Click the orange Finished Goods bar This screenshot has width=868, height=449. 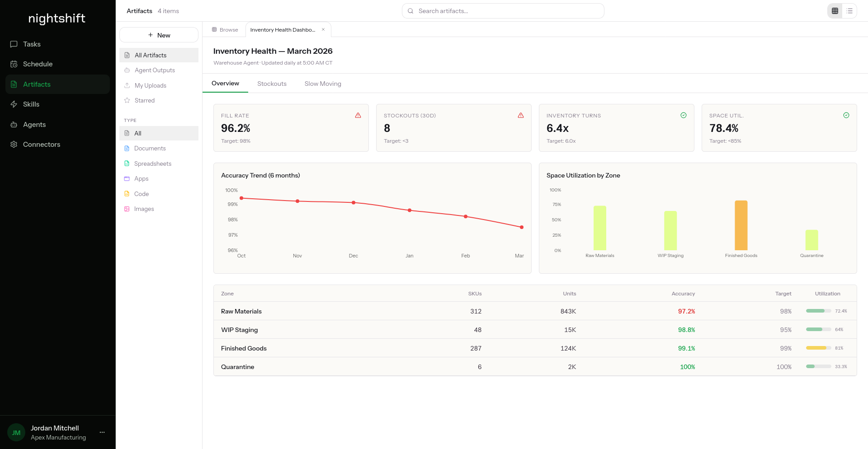pos(741,225)
